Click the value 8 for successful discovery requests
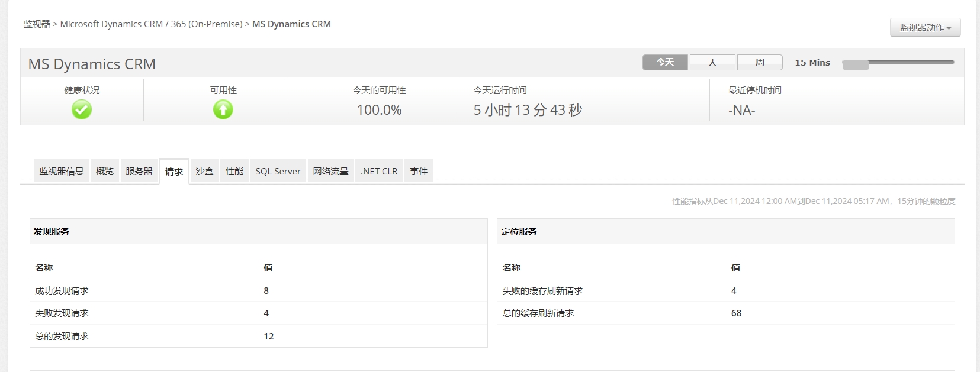980x372 pixels. point(266,290)
